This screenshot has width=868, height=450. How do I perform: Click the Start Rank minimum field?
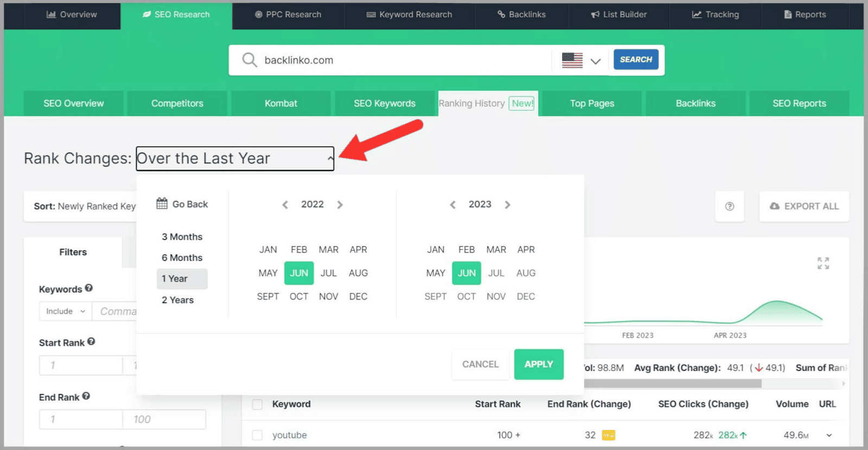pyautogui.click(x=81, y=365)
